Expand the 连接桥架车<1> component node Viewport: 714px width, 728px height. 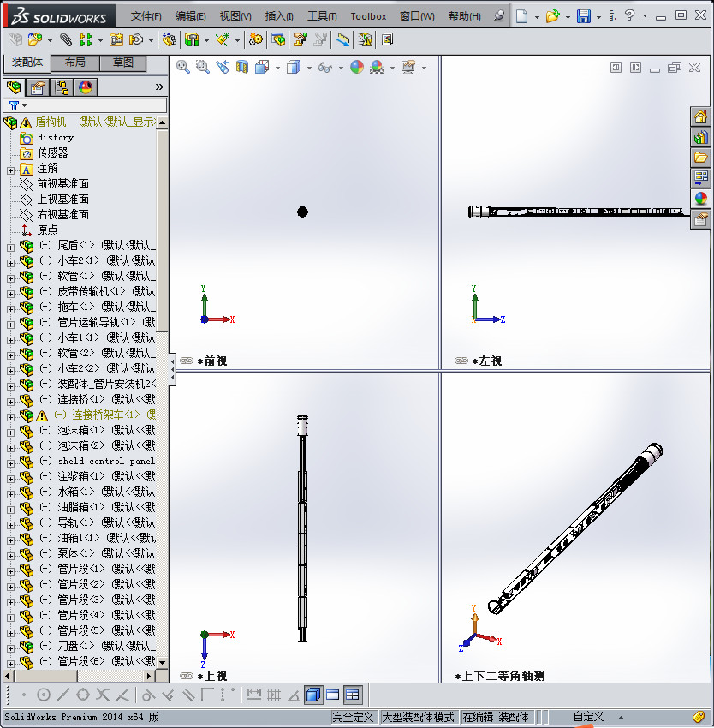pyautogui.click(x=10, y=417)
